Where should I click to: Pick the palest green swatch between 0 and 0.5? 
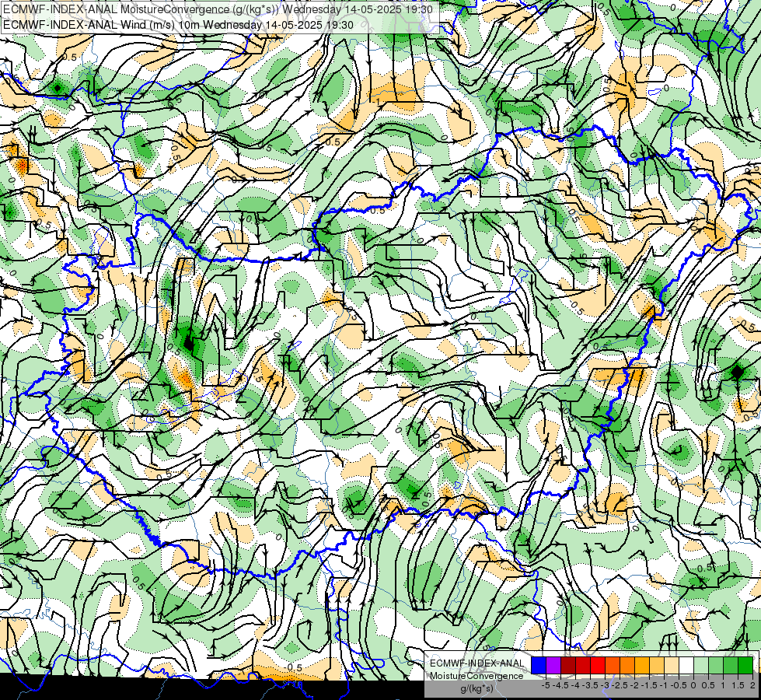coord(701,665)
